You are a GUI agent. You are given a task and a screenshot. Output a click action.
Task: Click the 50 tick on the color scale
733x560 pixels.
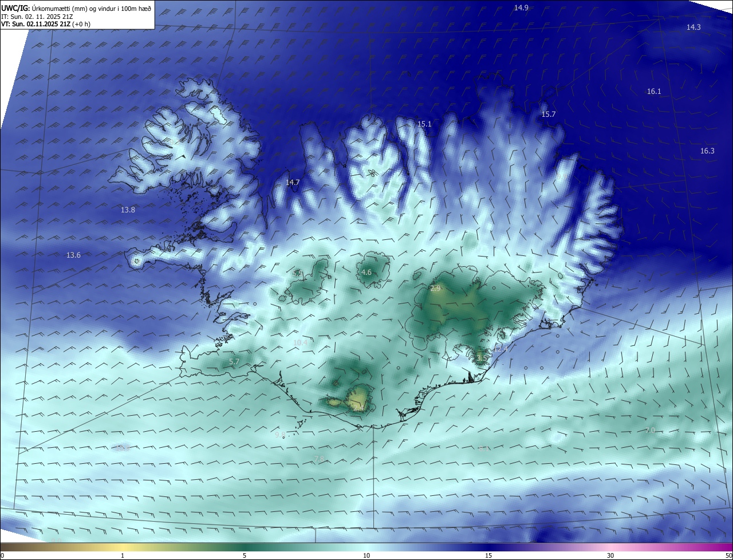[x=728, y=555]
